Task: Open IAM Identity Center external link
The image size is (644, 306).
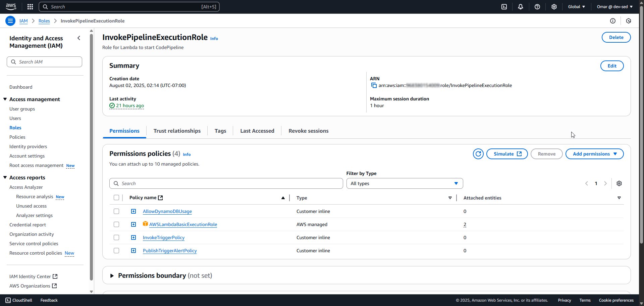Action: click(x=34, y=276)
